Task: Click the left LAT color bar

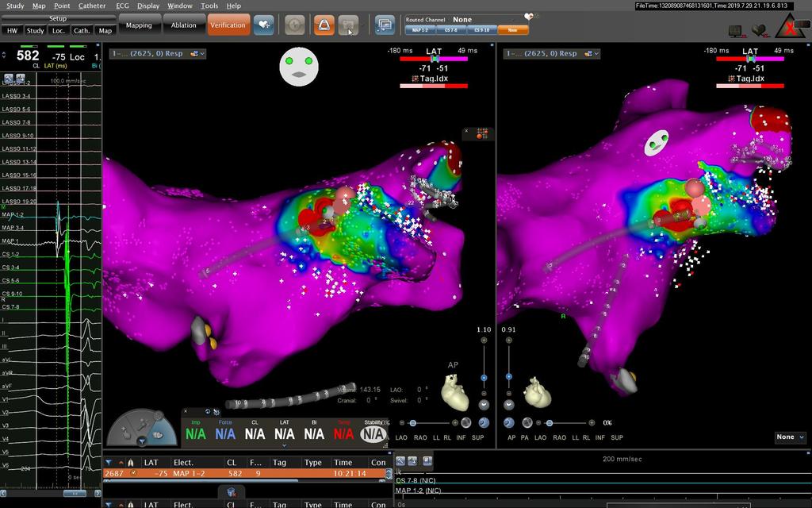Action: (434, 59)
